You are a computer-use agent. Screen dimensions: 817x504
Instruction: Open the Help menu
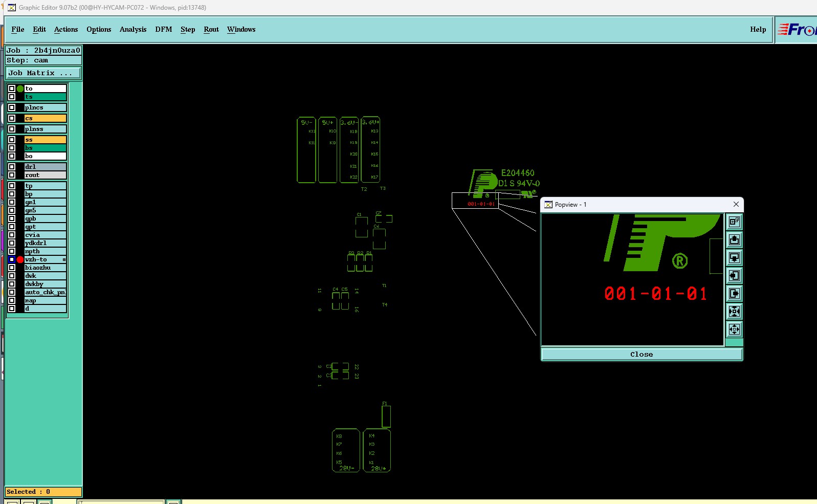758,30
